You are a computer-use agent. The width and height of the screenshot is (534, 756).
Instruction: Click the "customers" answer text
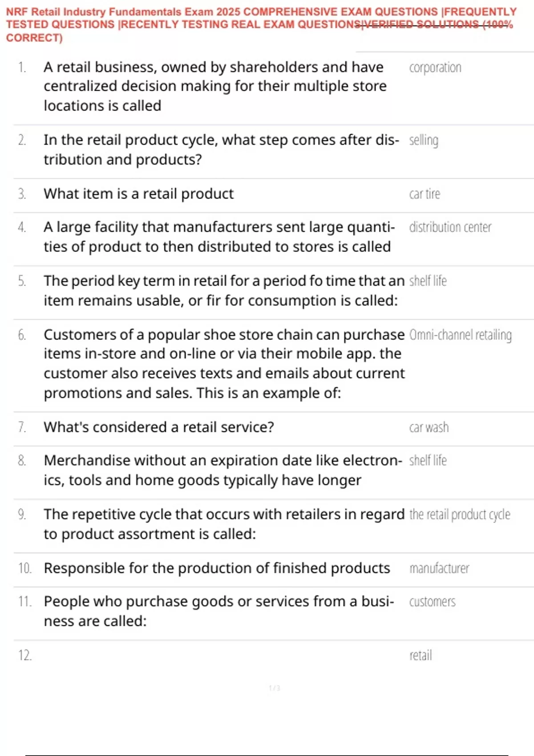point(432,602)
